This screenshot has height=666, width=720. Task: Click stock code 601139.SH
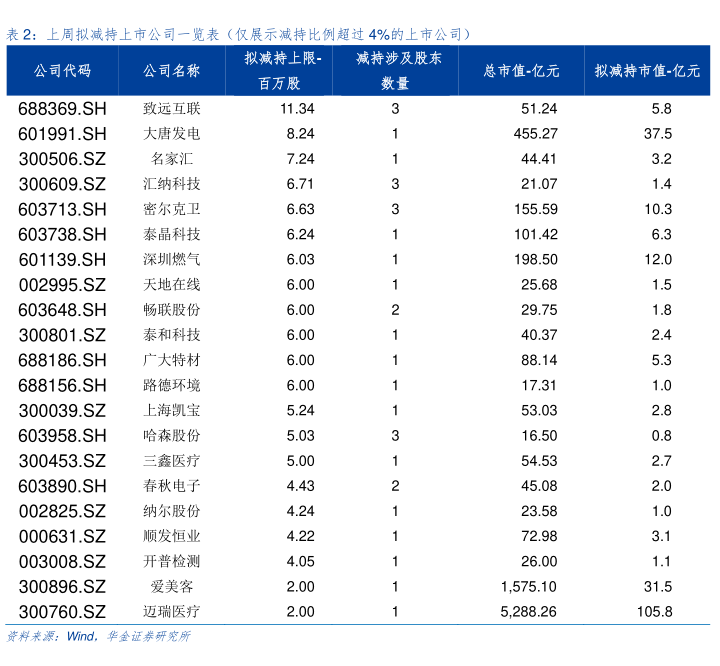(62, 260)
